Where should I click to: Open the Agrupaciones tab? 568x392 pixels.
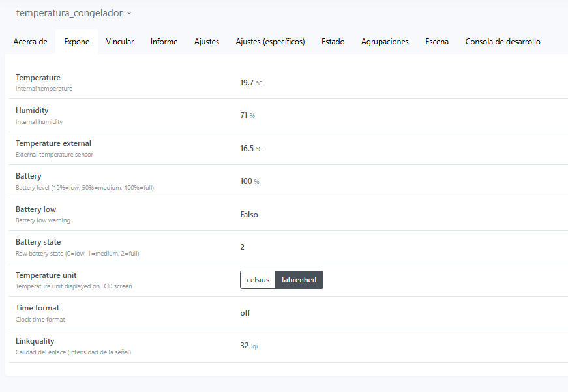tap(385, 42)
